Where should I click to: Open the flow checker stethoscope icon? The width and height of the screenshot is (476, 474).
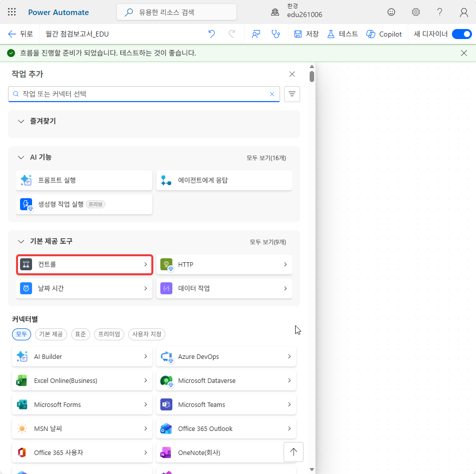point(276,34)
